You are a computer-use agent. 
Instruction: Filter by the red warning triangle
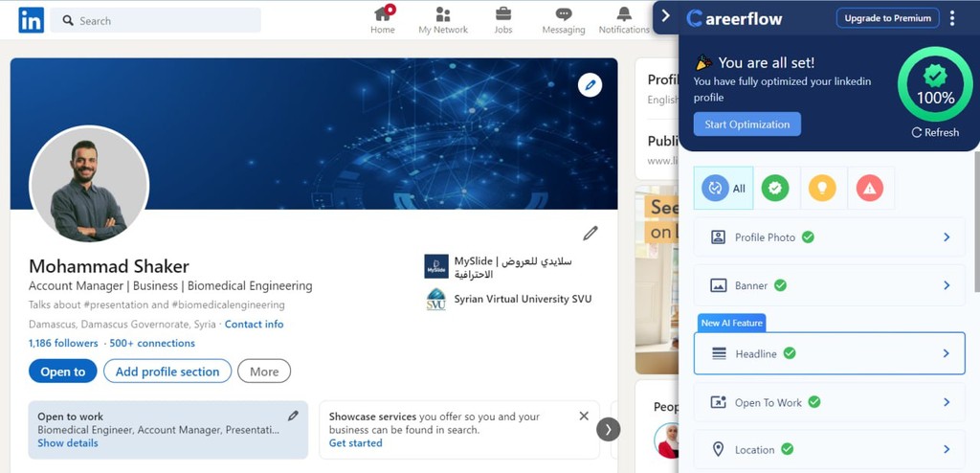(869, 188)
